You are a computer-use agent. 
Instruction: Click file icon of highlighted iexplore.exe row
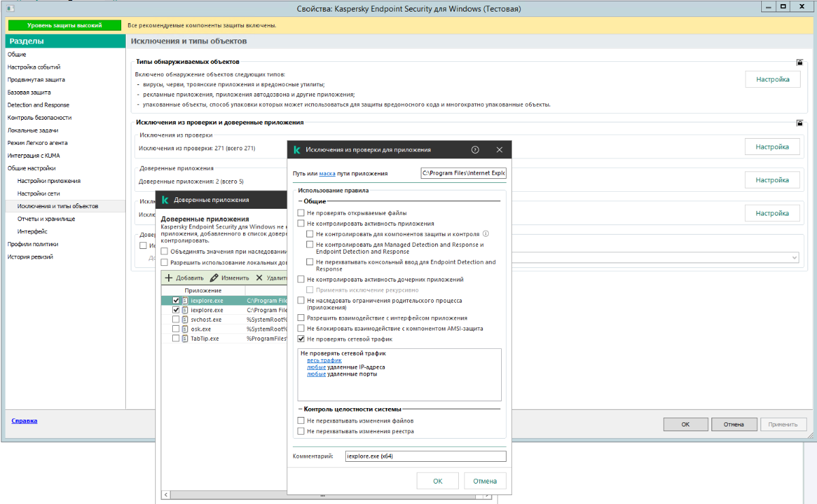point(185,300)
